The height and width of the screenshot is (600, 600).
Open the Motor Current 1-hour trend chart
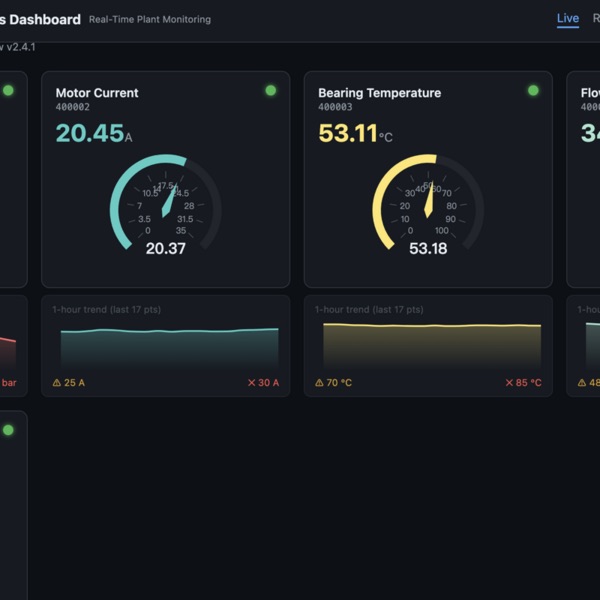point(170,347)
